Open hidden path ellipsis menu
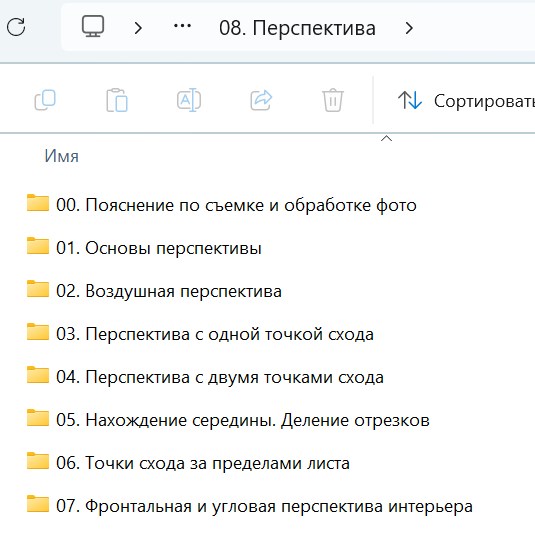The height and width of the screenshot is (539, 535). (x=183, y=26)
